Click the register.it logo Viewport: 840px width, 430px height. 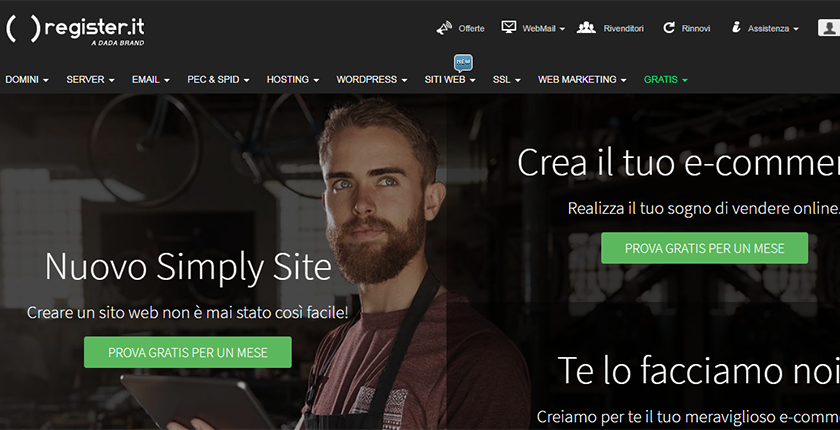(x=75, y=30)
